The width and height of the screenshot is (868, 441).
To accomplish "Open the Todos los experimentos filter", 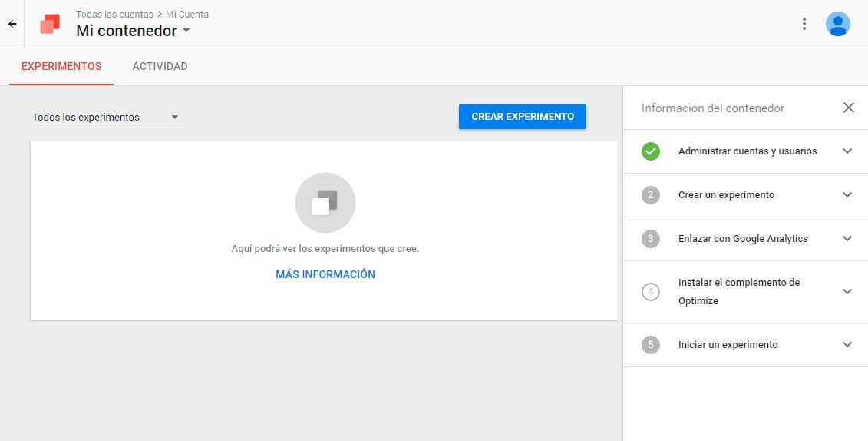I will (107, 117).
